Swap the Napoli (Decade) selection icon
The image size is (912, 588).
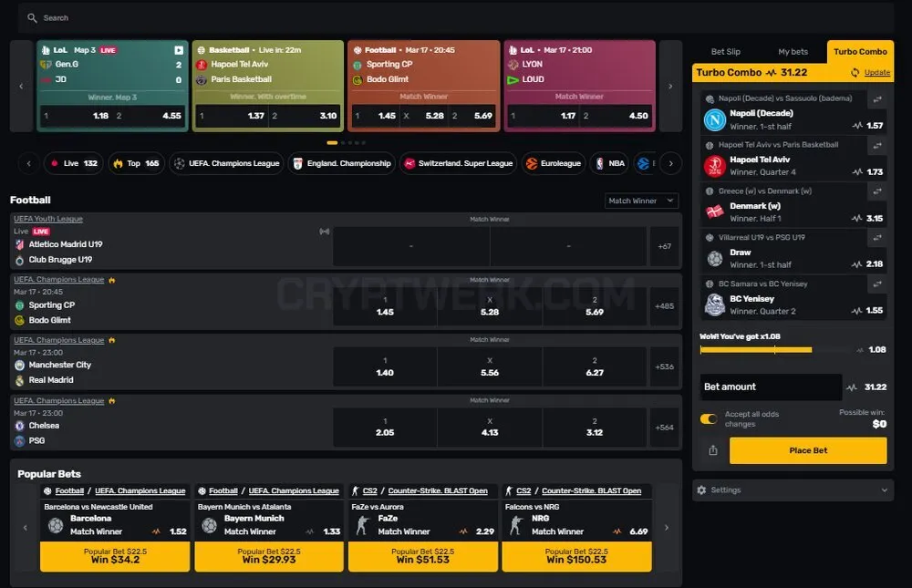point(877,98)
